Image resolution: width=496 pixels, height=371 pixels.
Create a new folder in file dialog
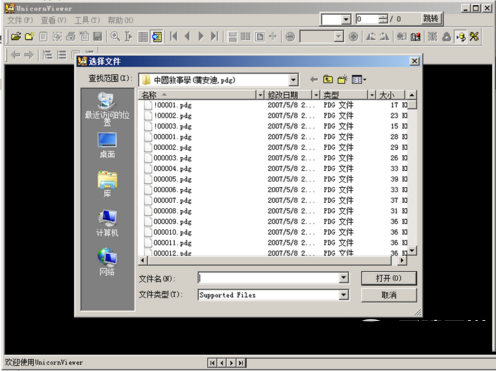click(342, 79)
